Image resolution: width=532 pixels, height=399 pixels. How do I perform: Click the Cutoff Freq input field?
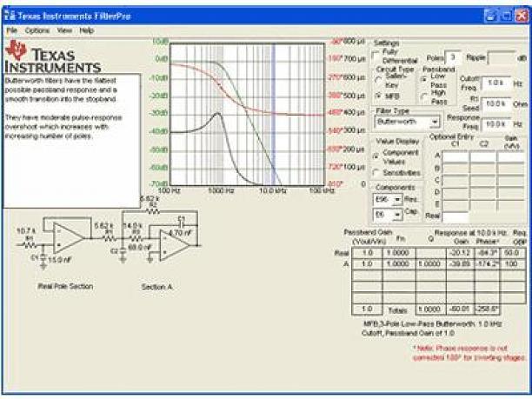(x=496, y=83)
